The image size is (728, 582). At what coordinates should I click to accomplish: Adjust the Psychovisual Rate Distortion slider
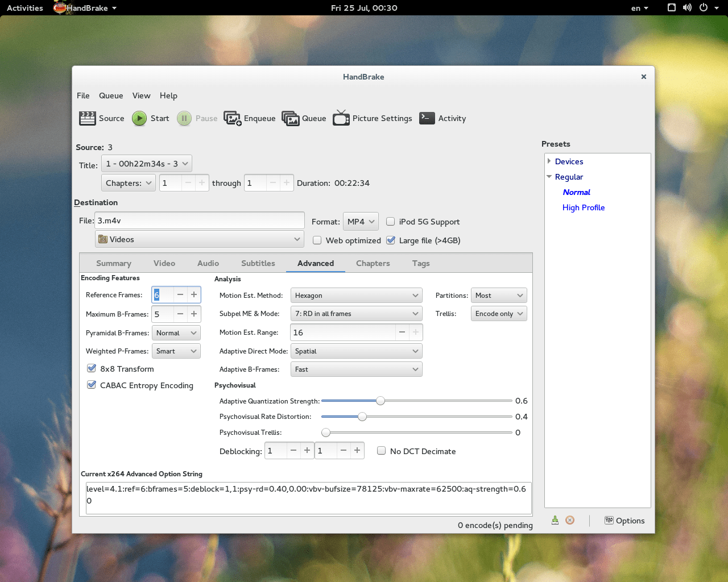click(362, 416)
